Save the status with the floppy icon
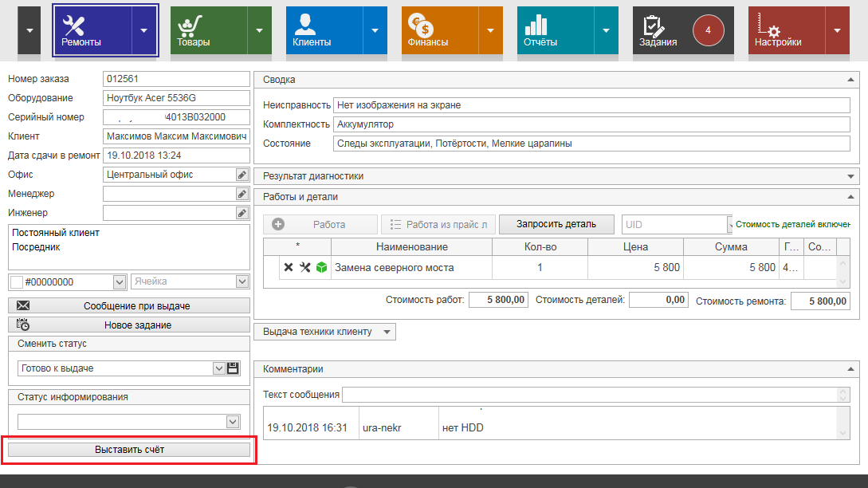 coord(233,368)
